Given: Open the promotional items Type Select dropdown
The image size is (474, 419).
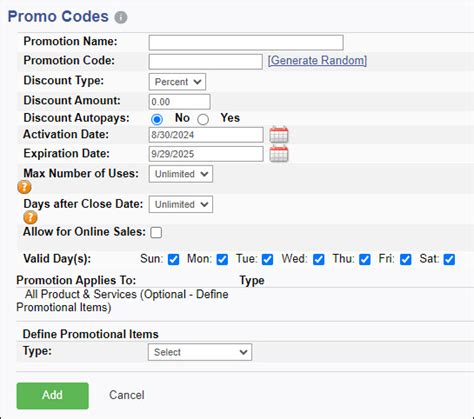Looking at the screenshot, I should pos(200,352).
